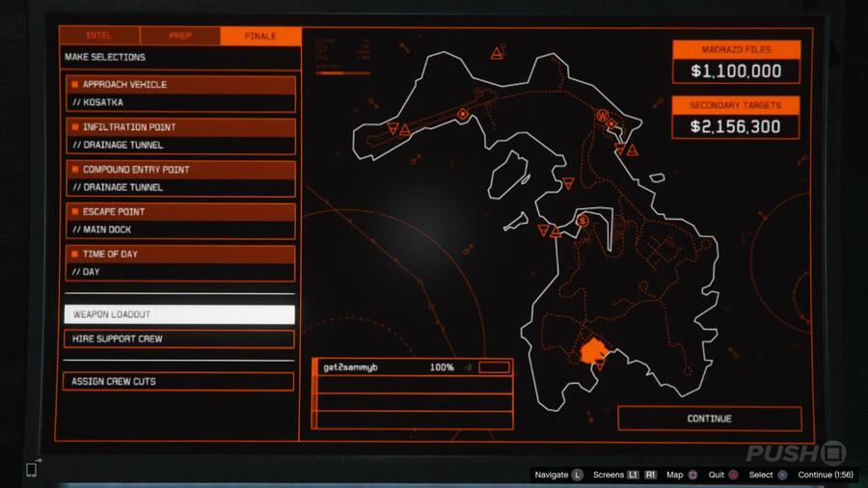Click the phone icon in bottom-left corner
Viewport: 868px width, 488px height.
[33, 469]
